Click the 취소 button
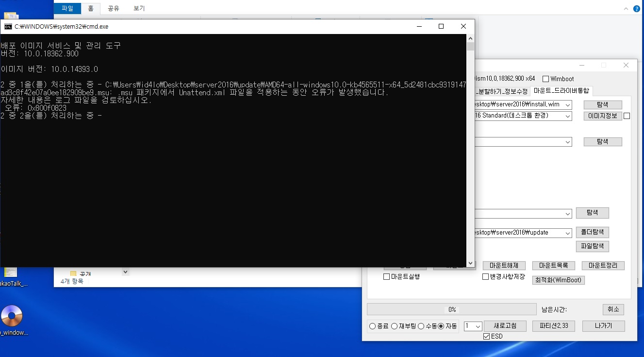Viewport: 644px width, 357px height. 613,309
